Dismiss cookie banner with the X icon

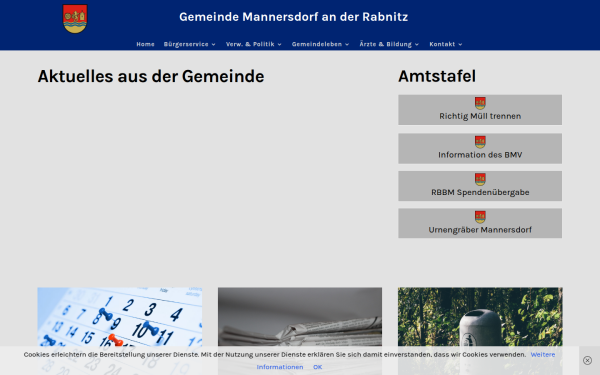point(587,360)
